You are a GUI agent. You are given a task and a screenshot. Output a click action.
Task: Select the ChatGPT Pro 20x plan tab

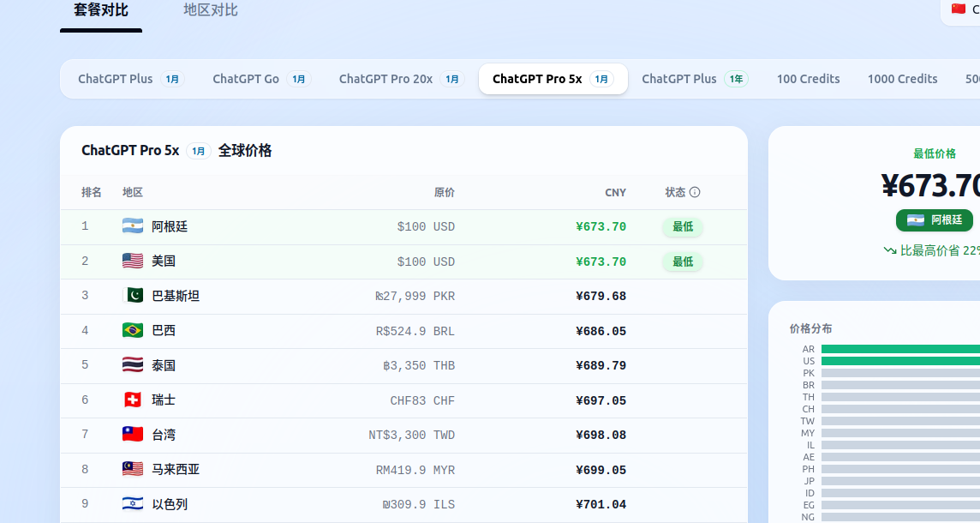(401, 79)
